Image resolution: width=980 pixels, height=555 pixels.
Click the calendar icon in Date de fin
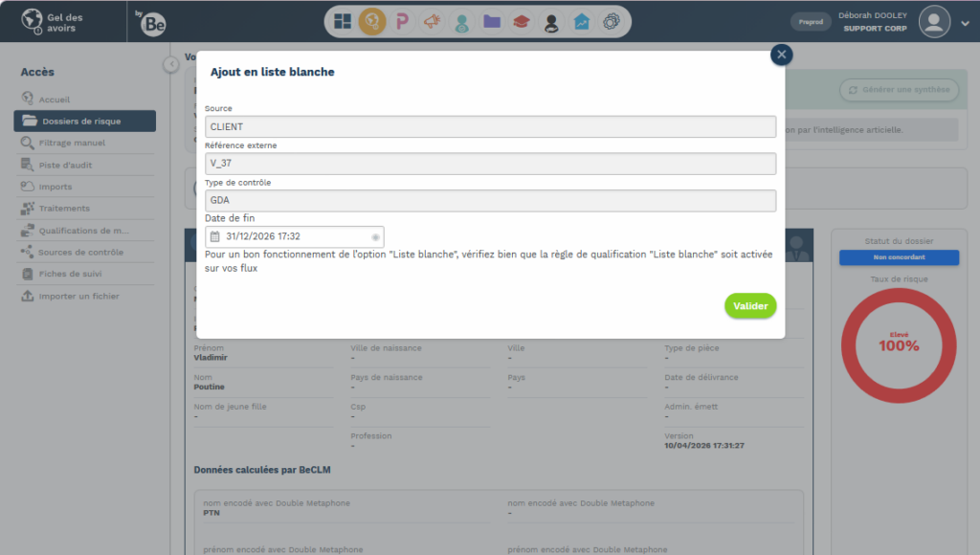point(215,236)
